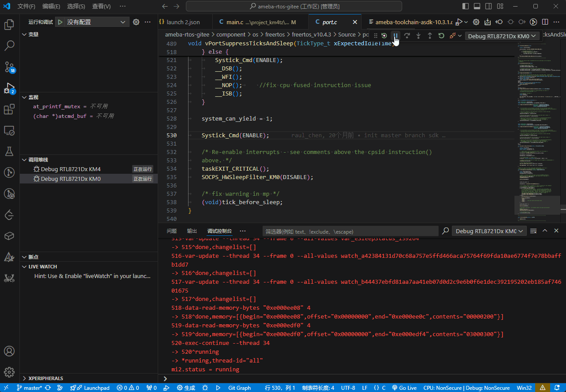
Task: Open Search in the activity bar
Action: [9, 45]
